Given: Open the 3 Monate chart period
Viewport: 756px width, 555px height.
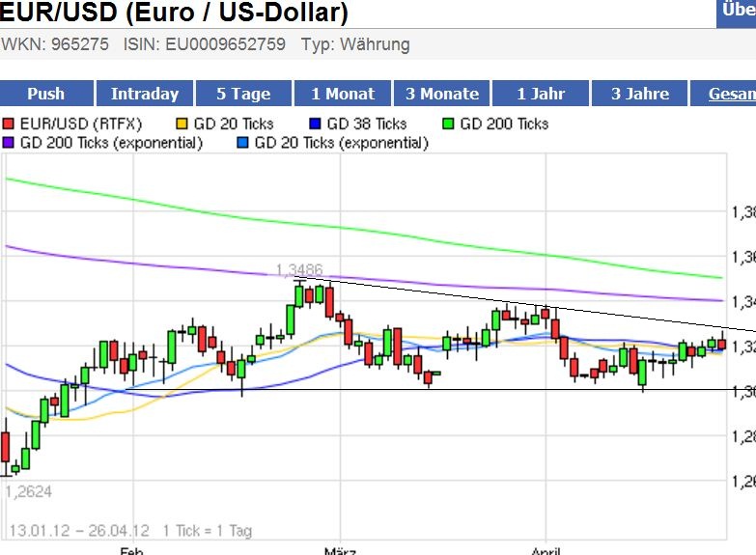Looking at the screenshot, I should coord(442,93).
